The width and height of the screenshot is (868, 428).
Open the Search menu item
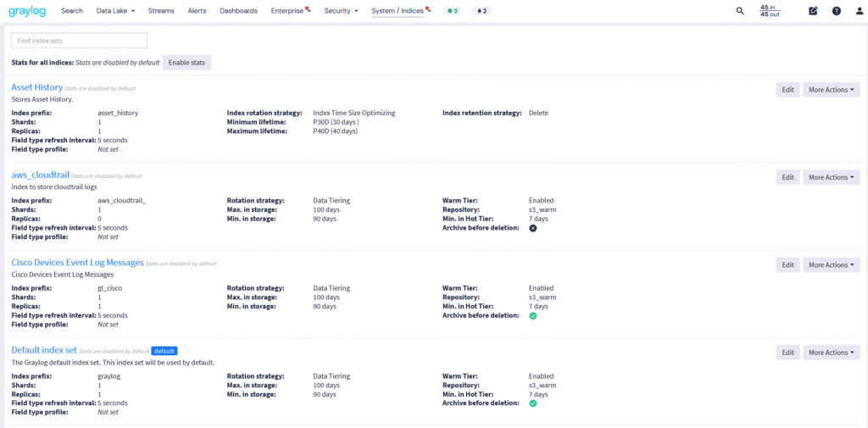tap(72, 10)
